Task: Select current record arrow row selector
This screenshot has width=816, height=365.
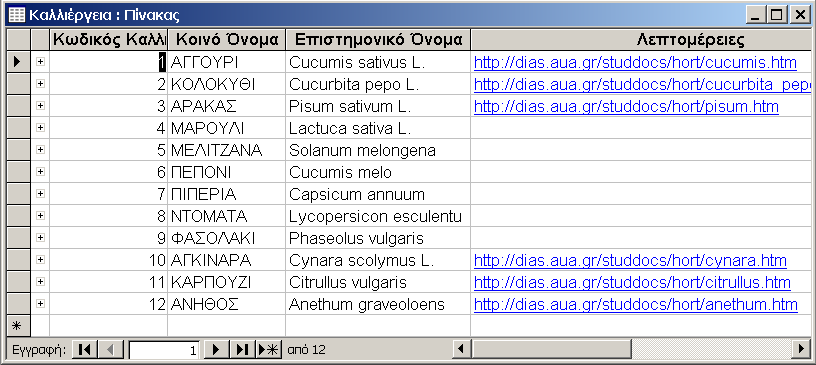Action: point(18,62)
